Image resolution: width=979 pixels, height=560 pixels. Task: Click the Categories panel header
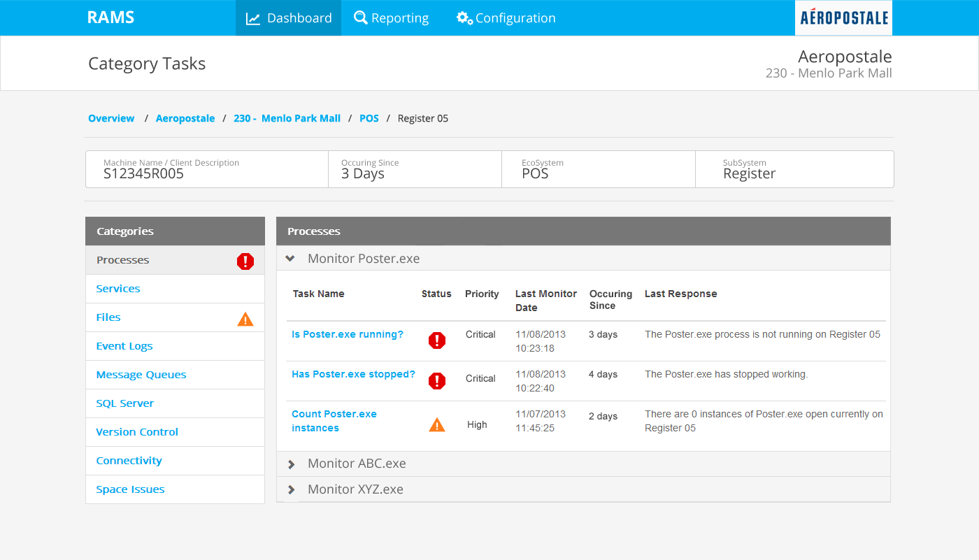pyautogui.click(x=175, y=231)
